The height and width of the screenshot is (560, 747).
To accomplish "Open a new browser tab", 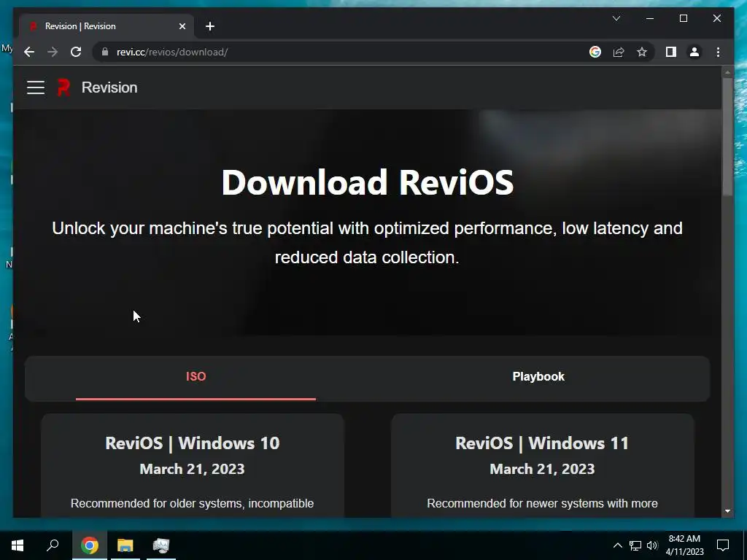I will coord(210,26).
